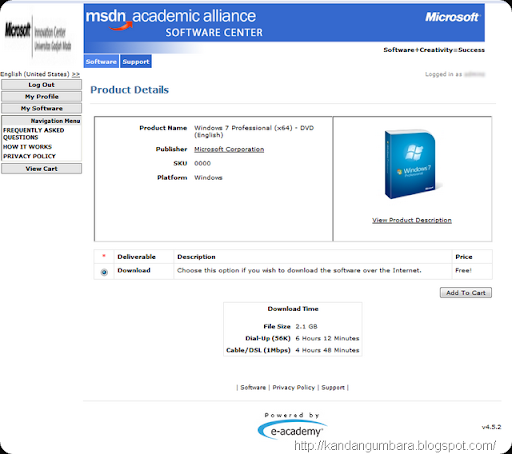The image size is (512, 454).
Task: Select the SKU value 0000
Action: [202, 163]
